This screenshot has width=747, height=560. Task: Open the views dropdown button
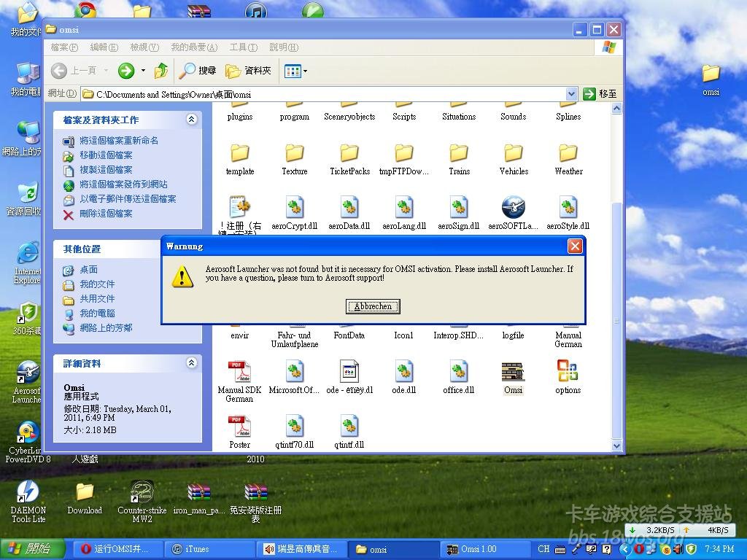295,71
